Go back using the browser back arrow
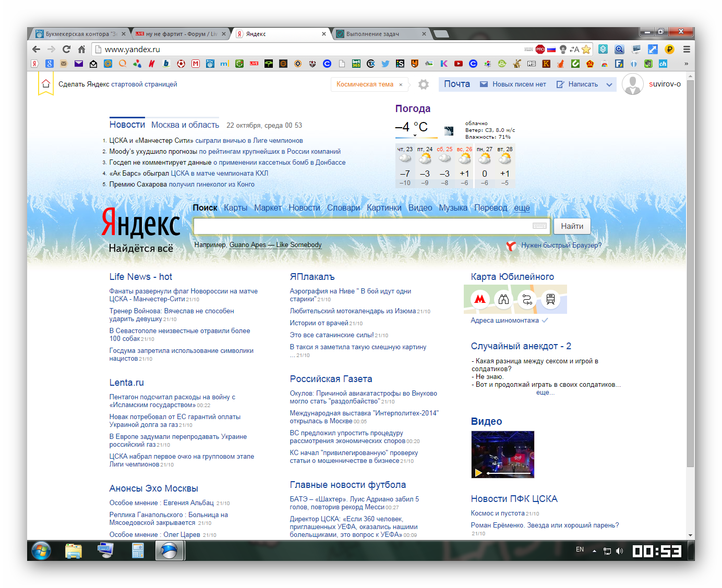722x588 pixels. point(36,49)
